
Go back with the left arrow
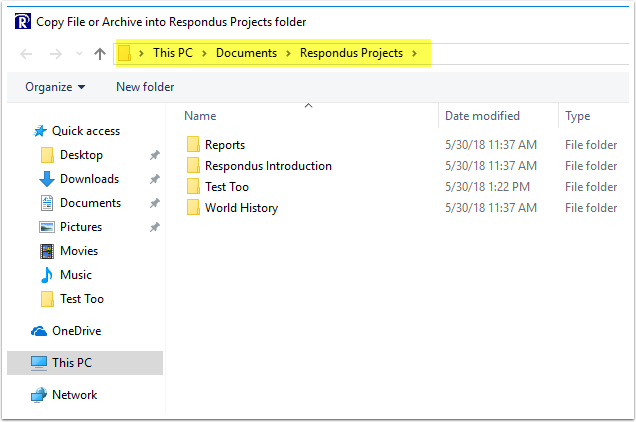point(26,54)
